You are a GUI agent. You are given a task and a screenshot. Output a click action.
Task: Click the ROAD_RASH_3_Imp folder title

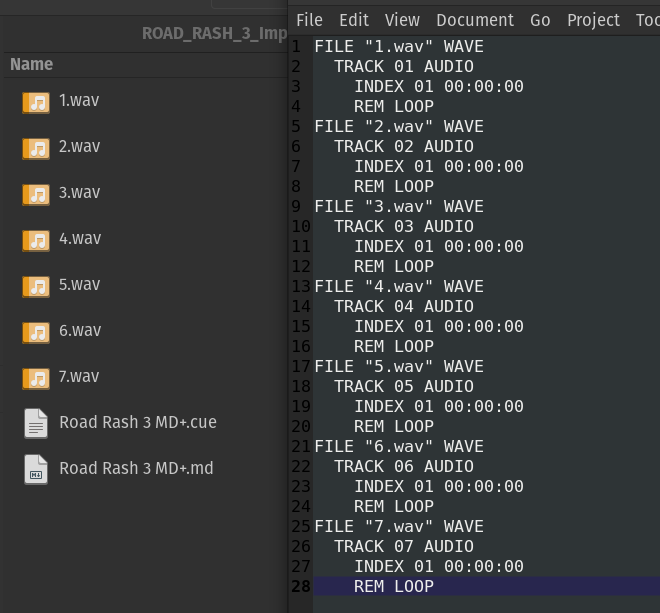pos(215,33)
